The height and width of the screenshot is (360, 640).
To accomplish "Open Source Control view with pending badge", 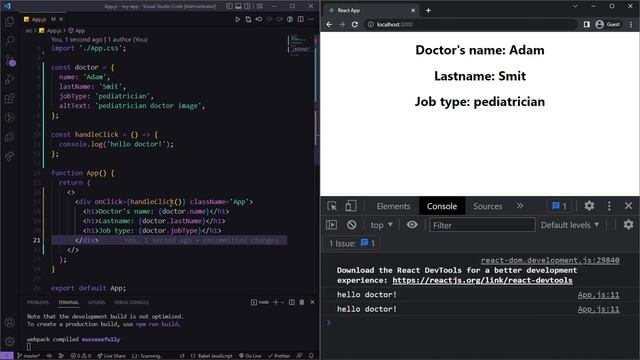I will pyautogui.click(x=10, y=61).
